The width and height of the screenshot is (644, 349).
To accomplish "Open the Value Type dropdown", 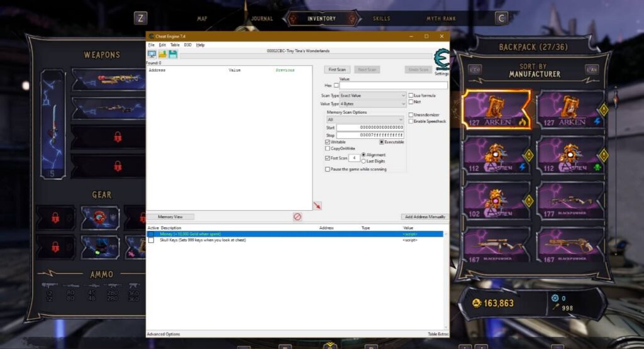I will tap(372, 104).
